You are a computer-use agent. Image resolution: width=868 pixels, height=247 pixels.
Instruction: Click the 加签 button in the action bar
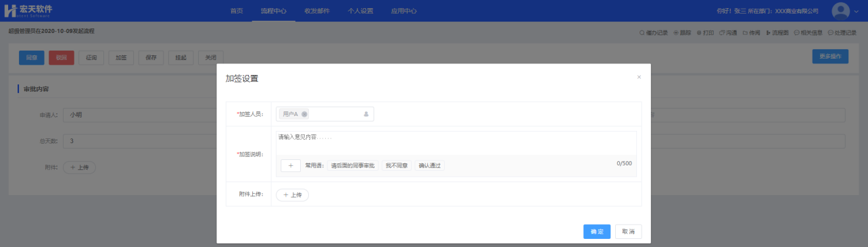(121, 57)
